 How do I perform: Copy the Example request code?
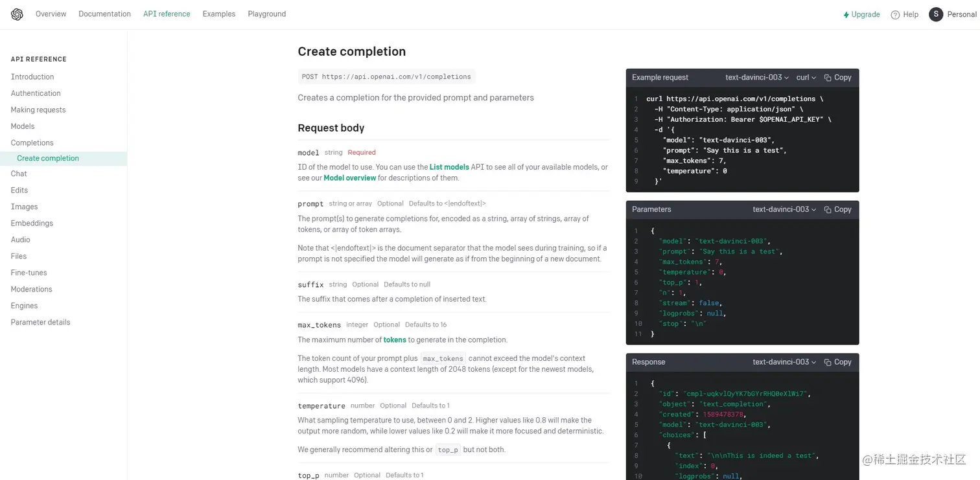(837, 78)
